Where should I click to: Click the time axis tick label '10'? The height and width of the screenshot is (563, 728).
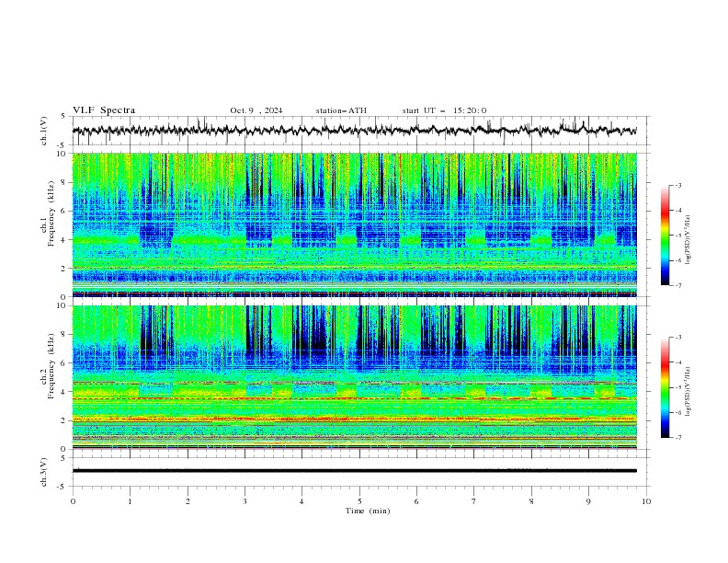pyautogui.click(x=646, y=501)
